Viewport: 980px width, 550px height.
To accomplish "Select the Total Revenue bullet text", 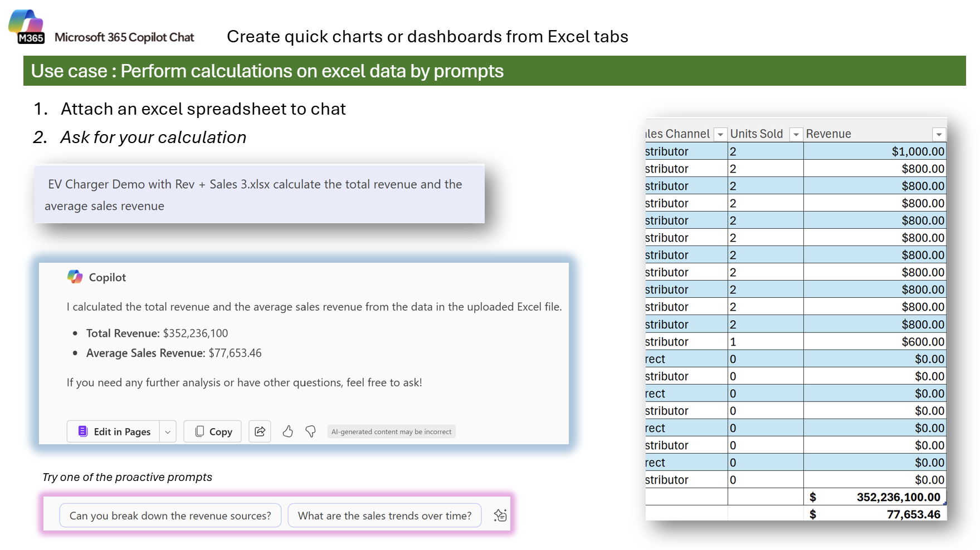I will (x=157, y=333).
